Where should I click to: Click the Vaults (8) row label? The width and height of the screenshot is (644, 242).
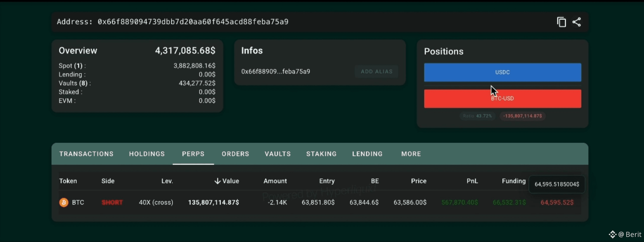pos(75,83)
